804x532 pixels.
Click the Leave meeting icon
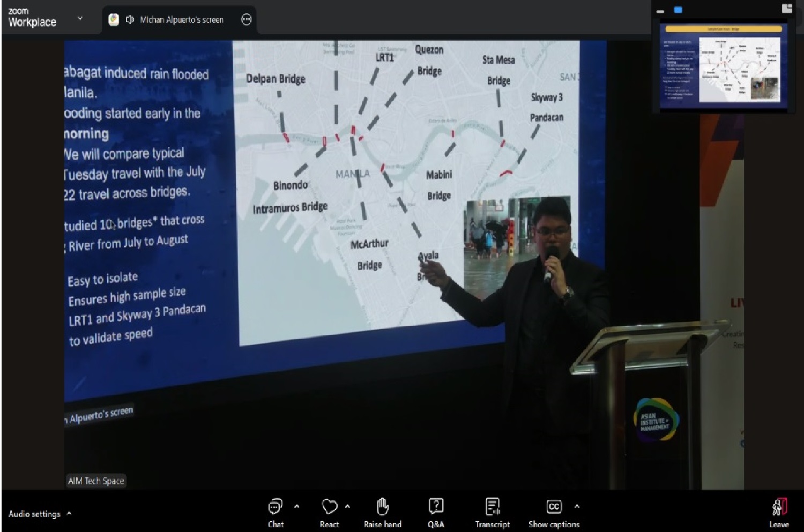click(x=779, y=507)
